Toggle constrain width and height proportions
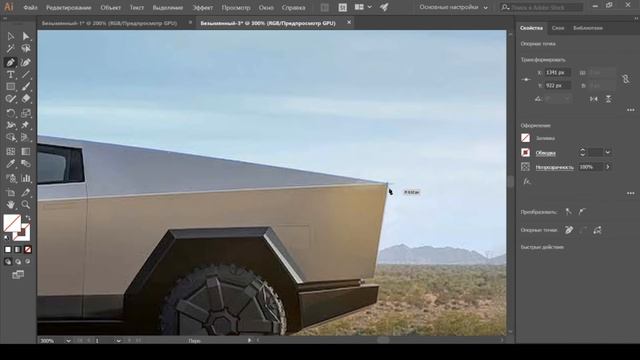 point(625,79)
